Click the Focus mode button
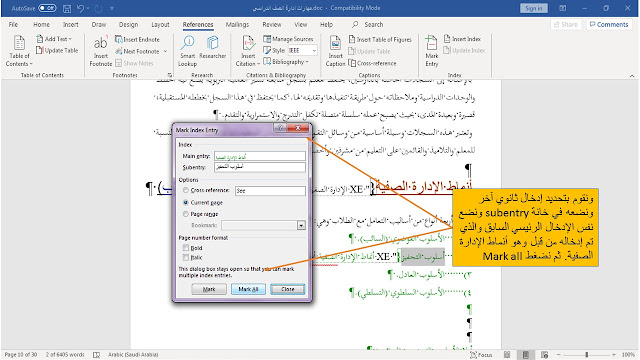Screen dimensions: 640x360 (x=481, y=355)
